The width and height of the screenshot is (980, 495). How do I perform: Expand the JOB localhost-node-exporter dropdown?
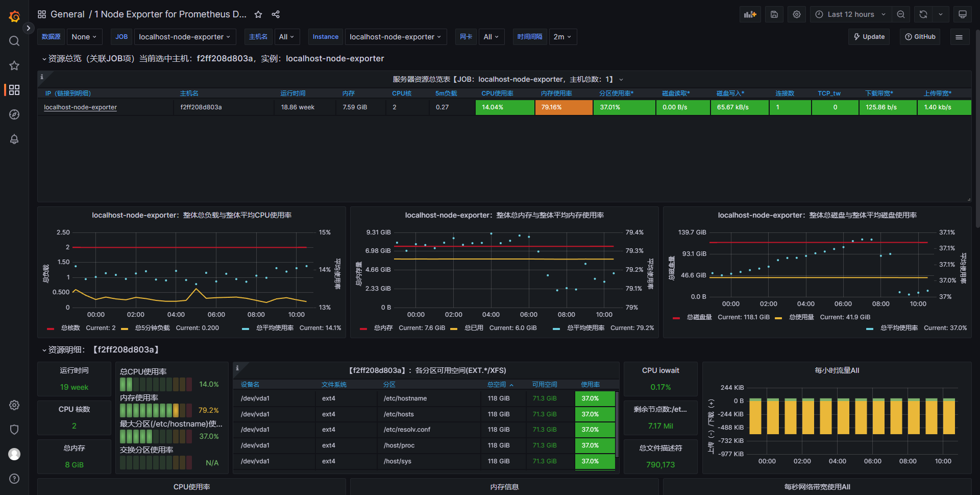[184, 37]
